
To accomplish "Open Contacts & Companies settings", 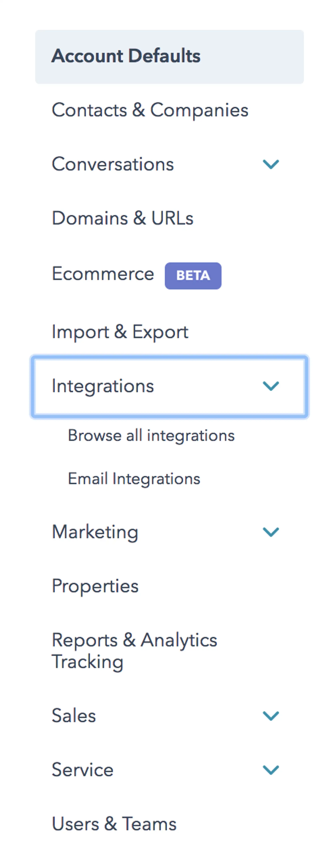I will coord(150,111).
